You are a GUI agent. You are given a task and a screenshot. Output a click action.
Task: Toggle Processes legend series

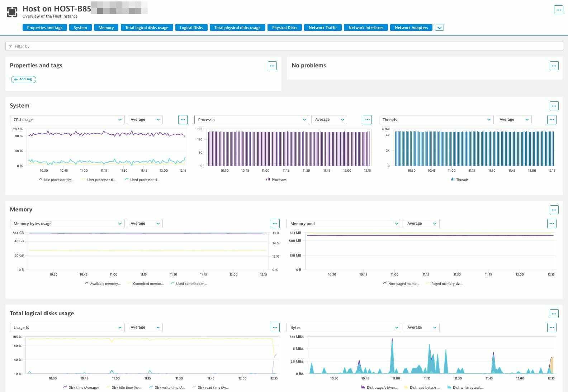click(276, 180)
